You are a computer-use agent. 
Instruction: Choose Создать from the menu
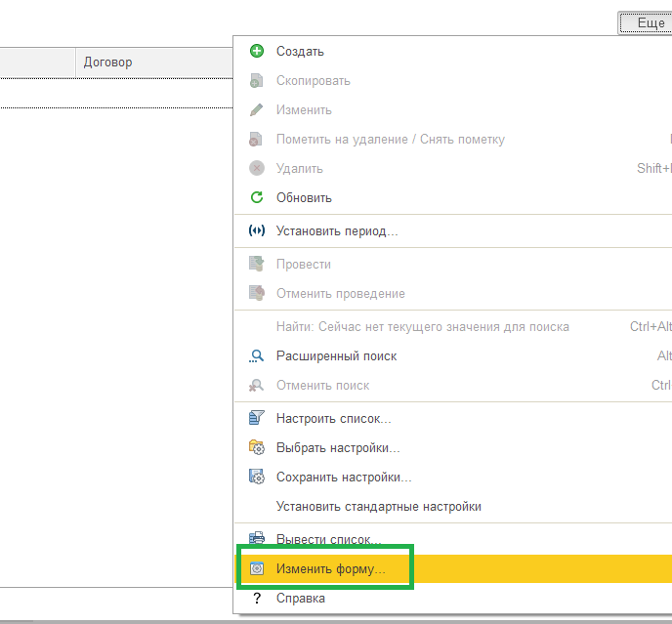(453, 51)
